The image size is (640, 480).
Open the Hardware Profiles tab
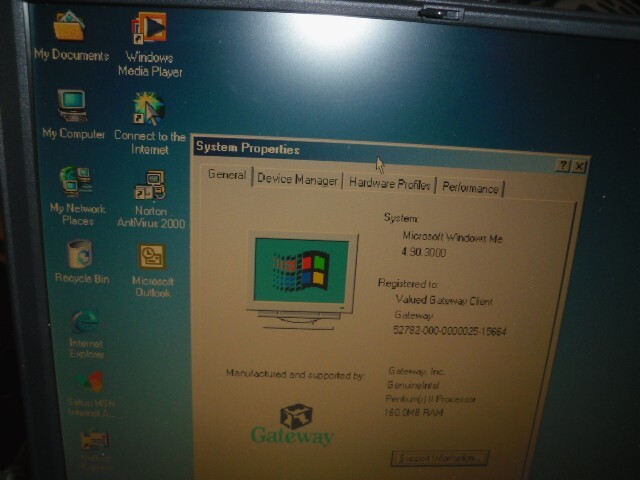389,184
